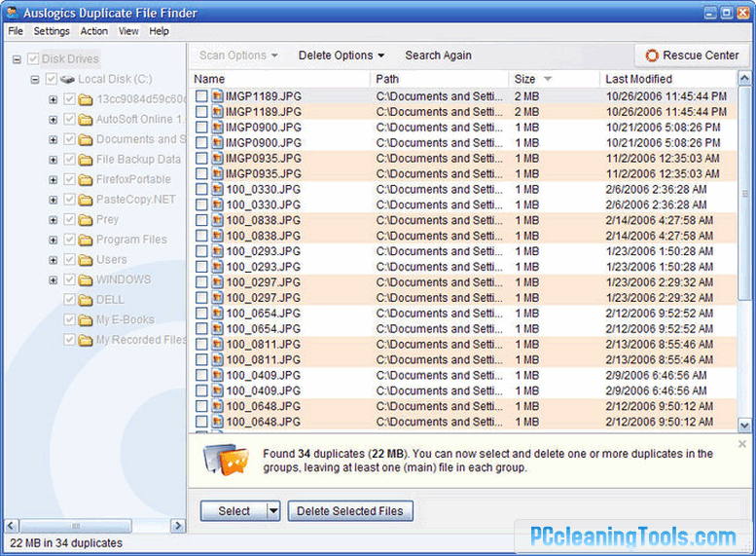Viewport: 756px width, 556px height.
Task: Check the first IMGP1189.JPG file checkbox
Action: (201, 96)
